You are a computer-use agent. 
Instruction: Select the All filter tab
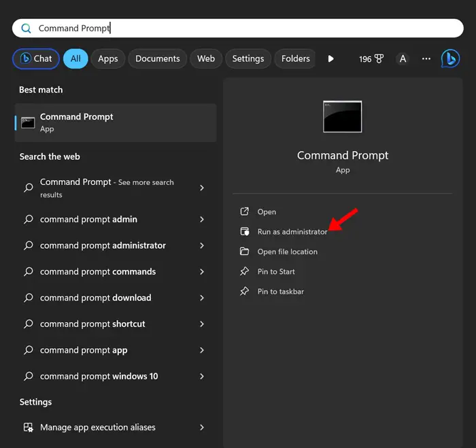click(x=75, y=58)
